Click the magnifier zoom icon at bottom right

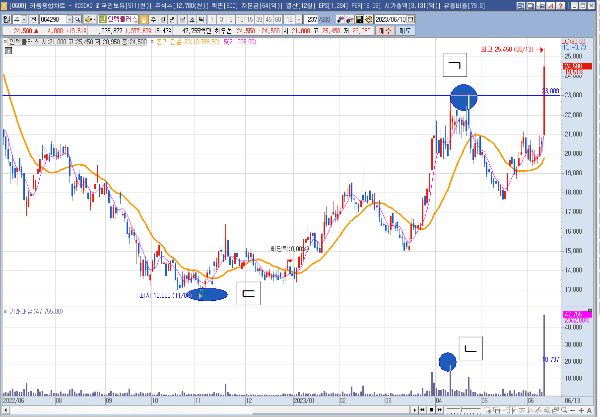coord(564,410)
